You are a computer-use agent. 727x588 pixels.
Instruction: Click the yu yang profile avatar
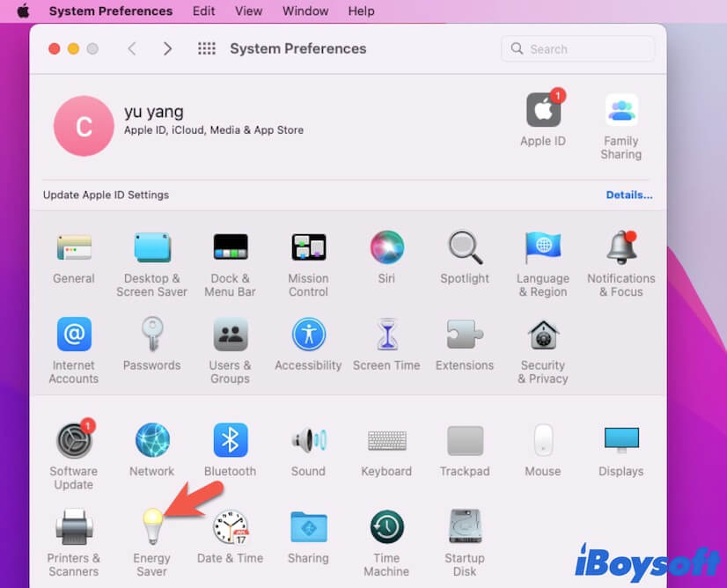(x=84, y=126)
